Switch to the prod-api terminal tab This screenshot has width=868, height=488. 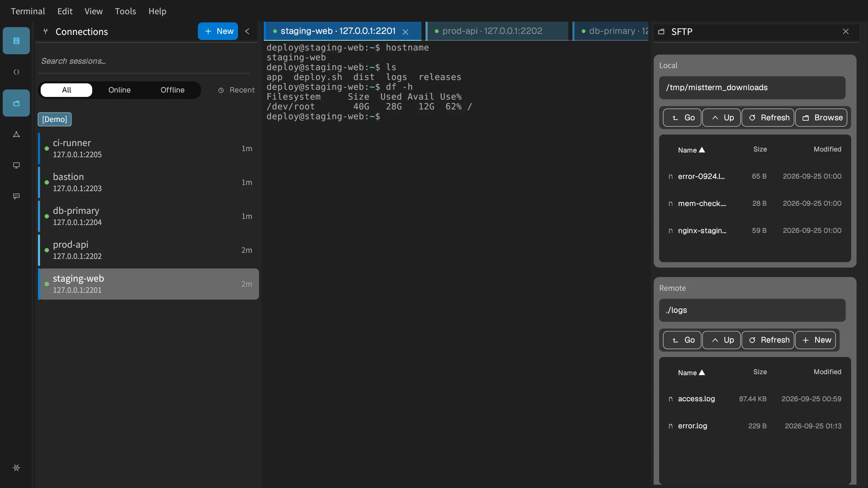coord(497,31)
